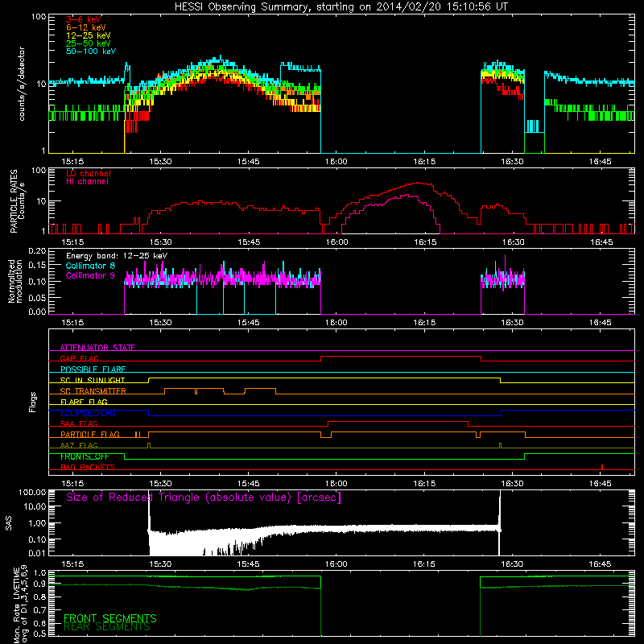Select the LO channel legend label
Image resolution: width=644 pixels, height=644 pixels.
[x=89, y=173]
